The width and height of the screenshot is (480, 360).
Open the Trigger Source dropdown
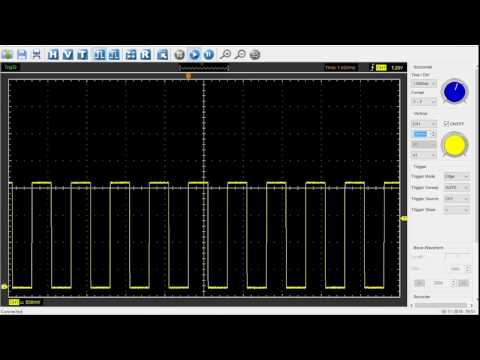(x=457, y=199)
